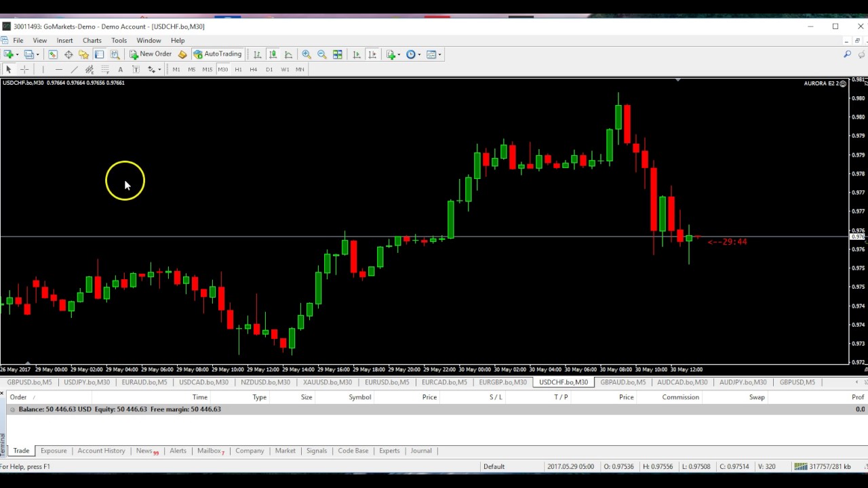Zoom in on the chart

point(307,54)
